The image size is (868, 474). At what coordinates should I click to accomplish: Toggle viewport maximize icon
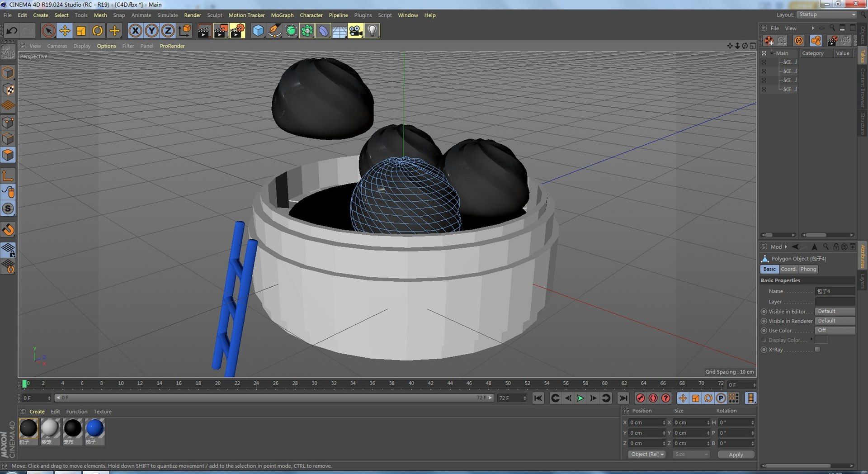pos(753,46)
